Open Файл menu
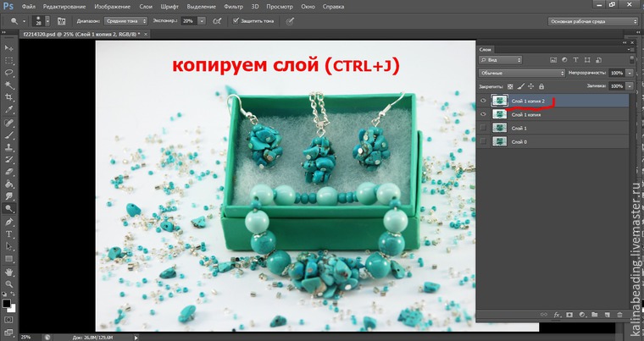This screenshot has height=341, width=644. [28, 7]
